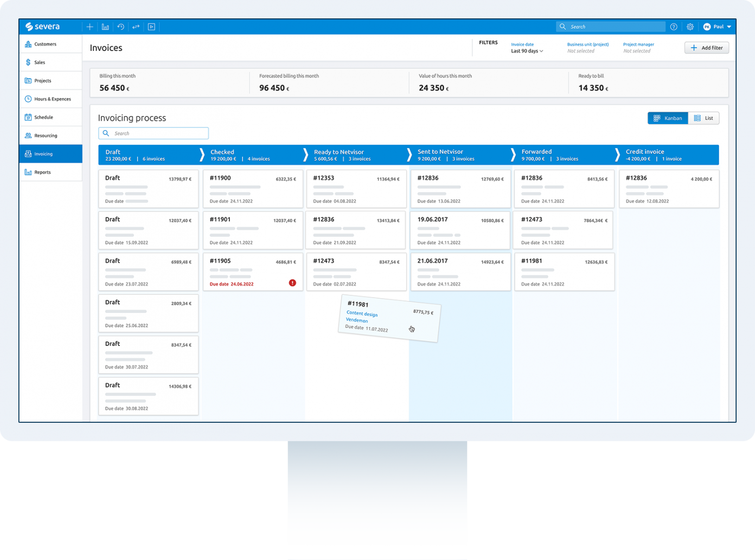The height and width of the screenshot is (560, 755).
Task: Click the PK user avatar
Action: coord(707,27)
